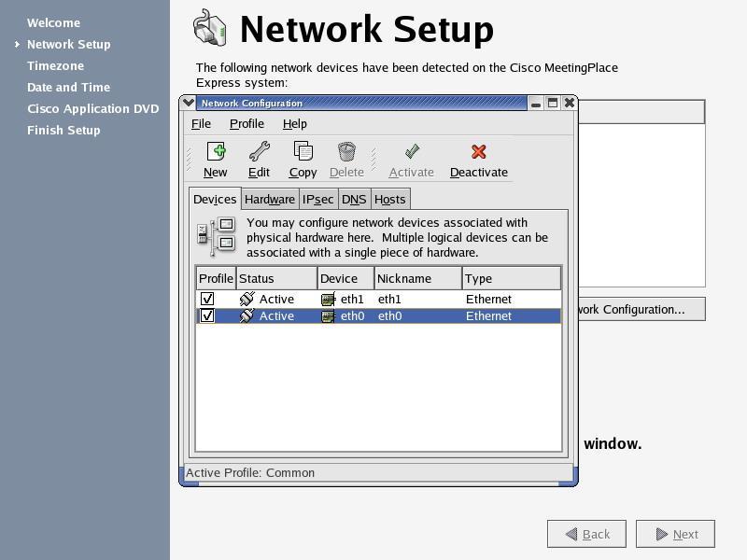
Task: Click the Network Configuration title bar
Action: 362,103
